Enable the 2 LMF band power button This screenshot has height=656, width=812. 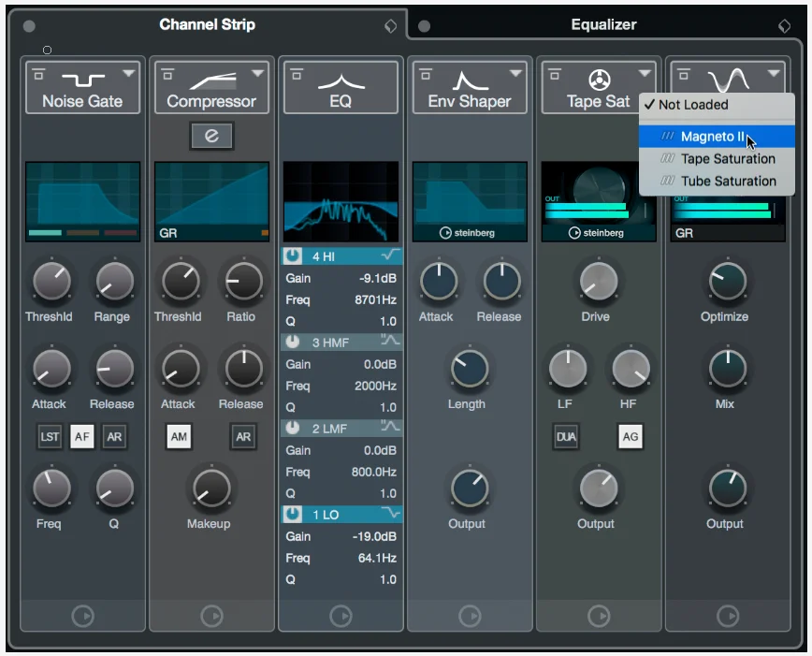pyautogui.click(x=293, y=428)
